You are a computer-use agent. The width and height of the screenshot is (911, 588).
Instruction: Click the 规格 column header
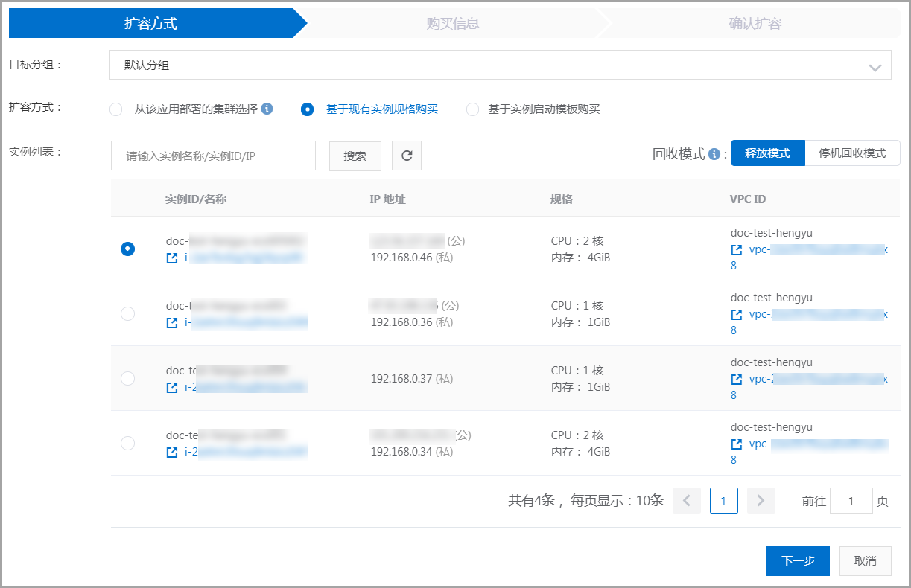pyautogui.click(x=562, y=199)
